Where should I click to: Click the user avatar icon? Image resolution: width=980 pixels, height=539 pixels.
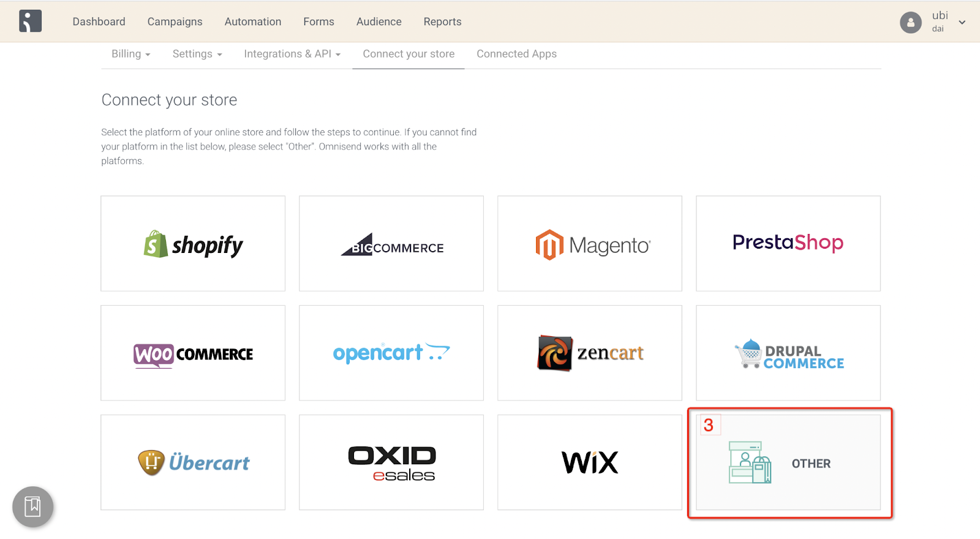tap(911, 23)
